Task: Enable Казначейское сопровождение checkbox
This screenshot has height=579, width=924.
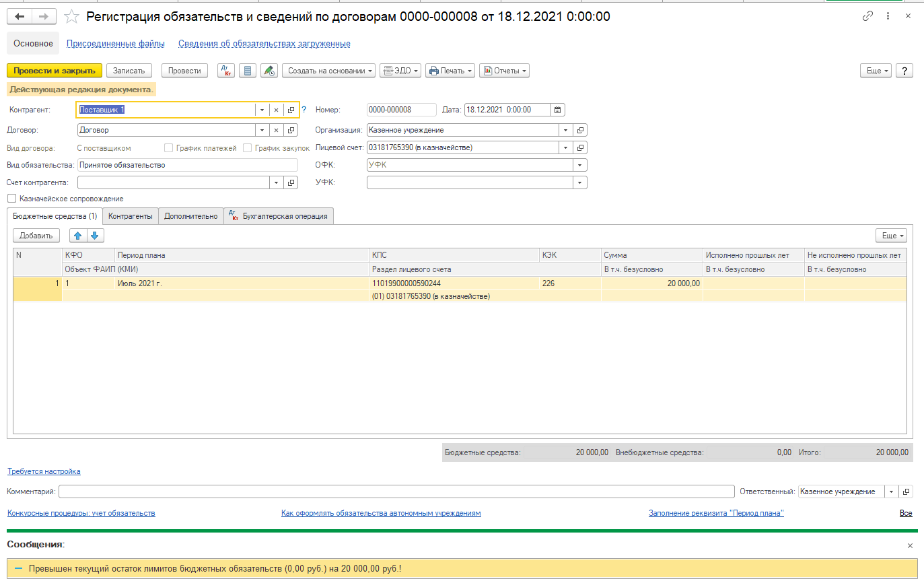Action: click(11, 199)
